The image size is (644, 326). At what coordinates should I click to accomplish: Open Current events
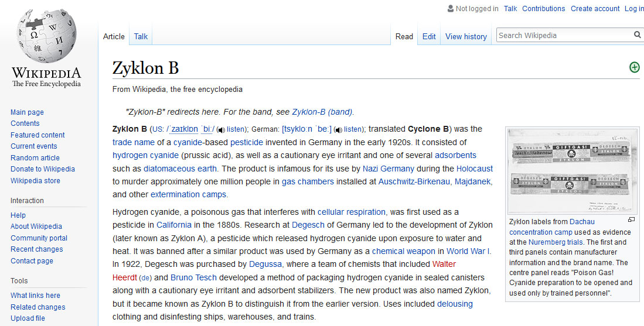pos(33,146)
